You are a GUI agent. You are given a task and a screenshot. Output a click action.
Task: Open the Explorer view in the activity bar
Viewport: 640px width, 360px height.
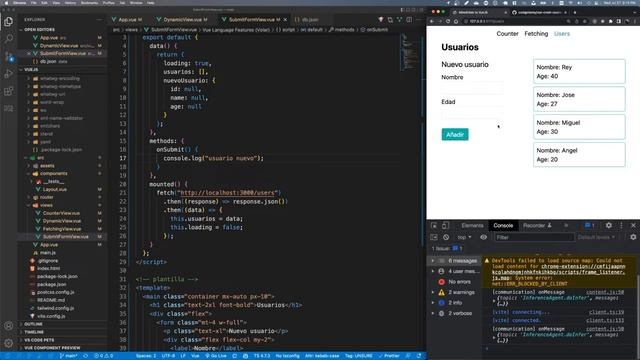[x=9, y=22]
